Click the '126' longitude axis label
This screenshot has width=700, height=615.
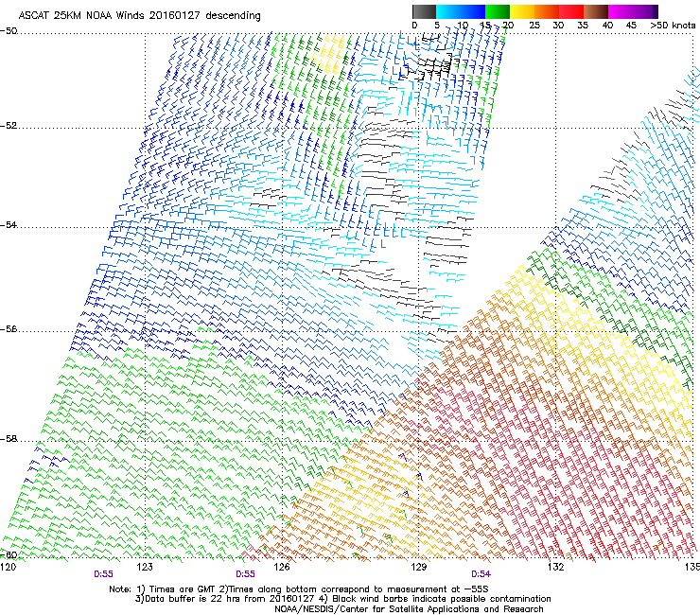[x=282, y=567]
